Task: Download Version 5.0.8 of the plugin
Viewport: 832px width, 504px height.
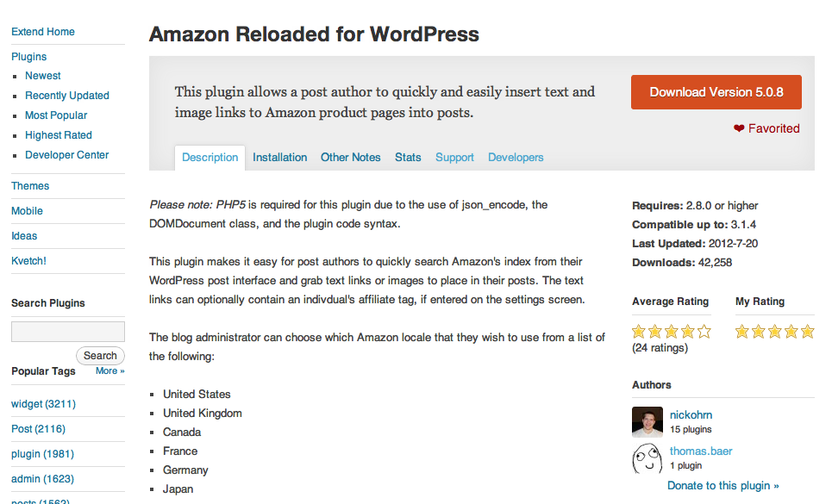Action: 716,92
